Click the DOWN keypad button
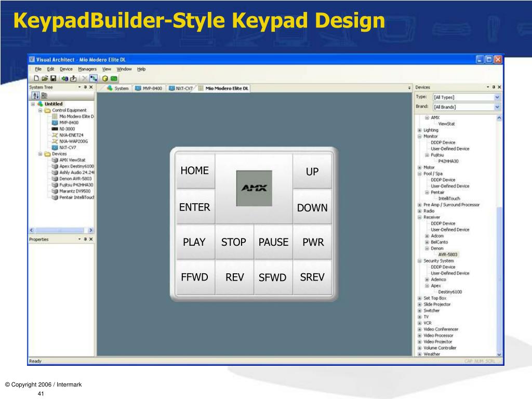Image resolution: width=532 pixels, height=399 pixels. coord(312,208)
